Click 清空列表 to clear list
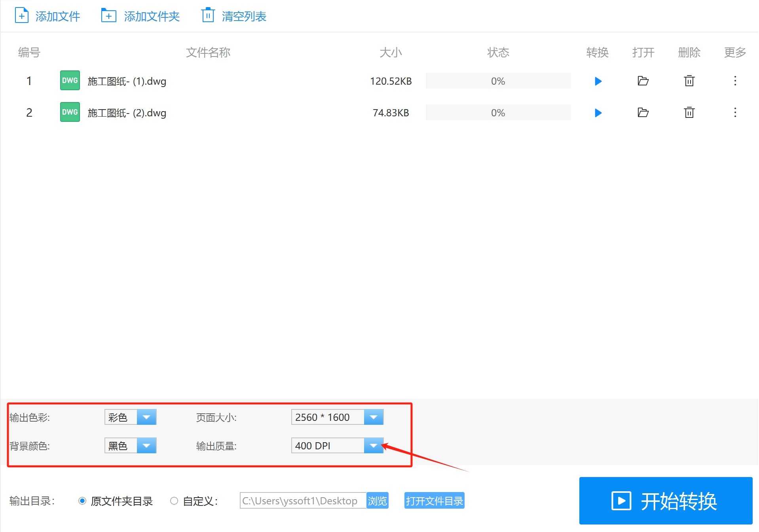 click(234, 16)
